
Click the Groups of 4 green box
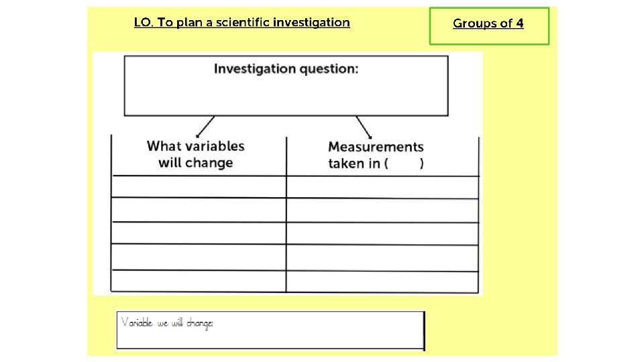tap(489, 26)
